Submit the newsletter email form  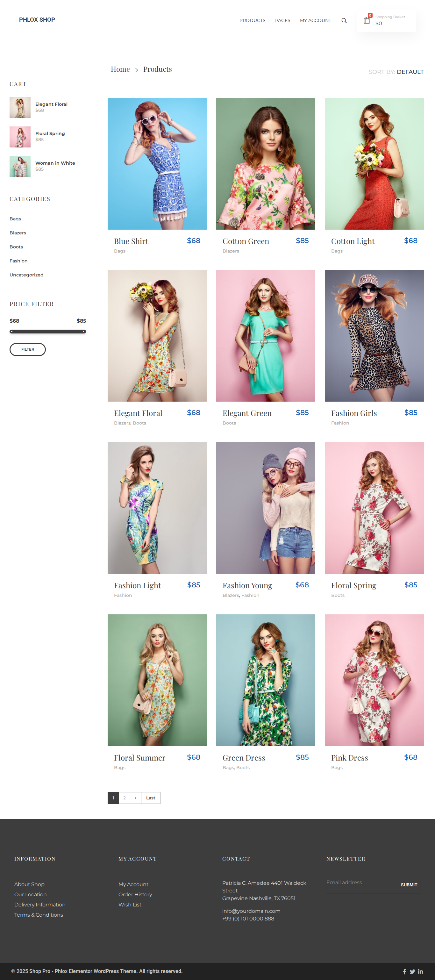click(408, 884)
